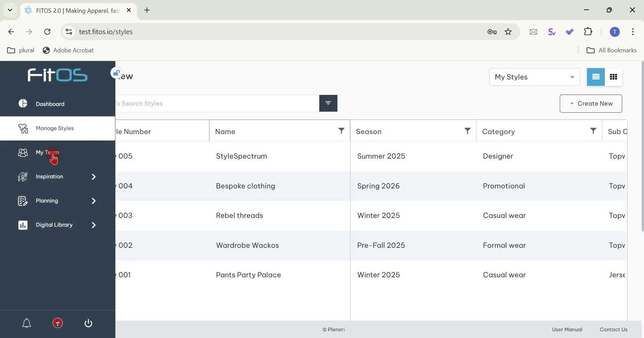
Task: View site information icon in address bar
Action: 69,32
